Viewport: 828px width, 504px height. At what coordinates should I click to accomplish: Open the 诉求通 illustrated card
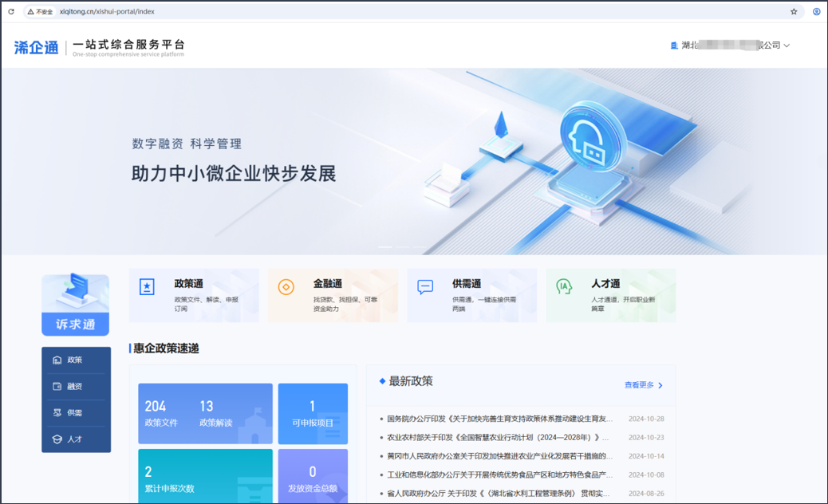pyautogui.click(x=76, y=305)
